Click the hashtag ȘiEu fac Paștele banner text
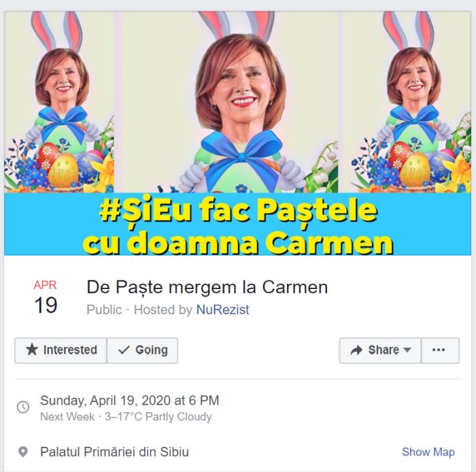Viewport: 476px width, 472px height. pyautogui.click(x=238, y=211)
